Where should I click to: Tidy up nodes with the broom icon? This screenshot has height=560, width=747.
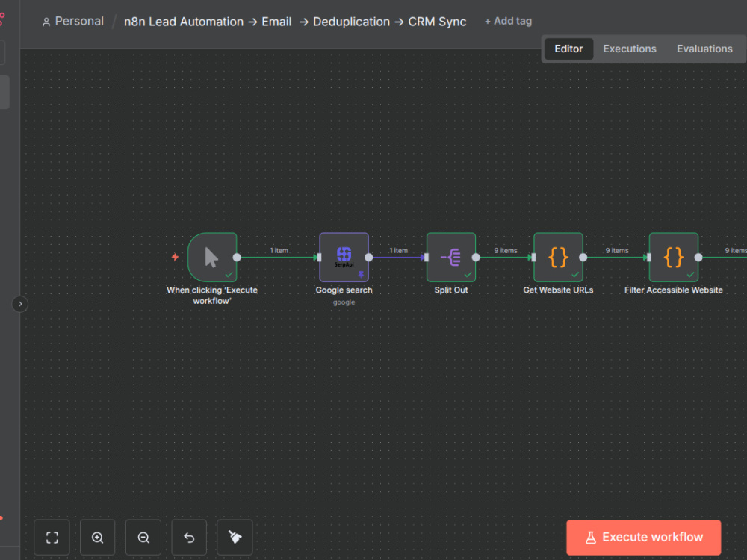[235, 537]
